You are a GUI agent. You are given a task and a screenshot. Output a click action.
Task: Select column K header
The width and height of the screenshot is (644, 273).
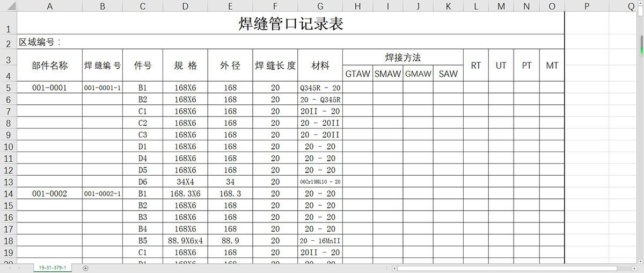tap(448, 6)
